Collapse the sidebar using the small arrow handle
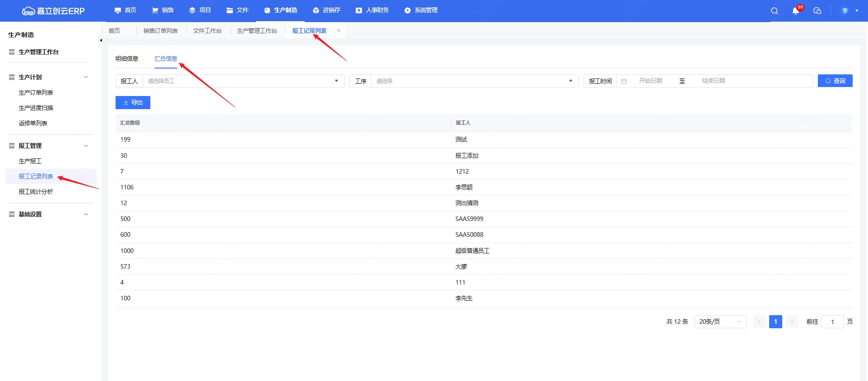Viewport: 868px width, 381px height. coord(101,41)
